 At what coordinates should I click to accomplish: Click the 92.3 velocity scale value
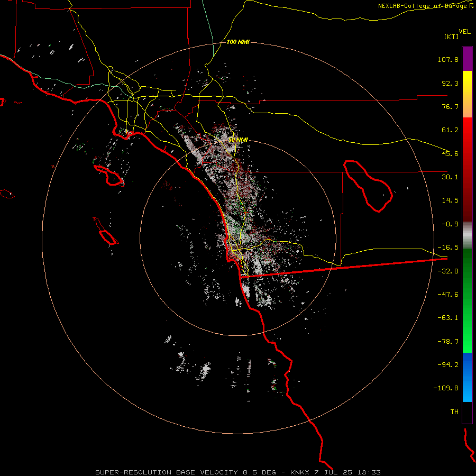(450, 83)
